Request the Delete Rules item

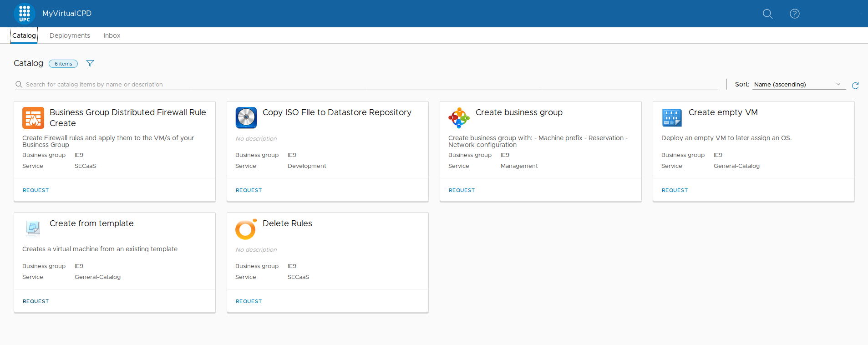tap(249, 301)
